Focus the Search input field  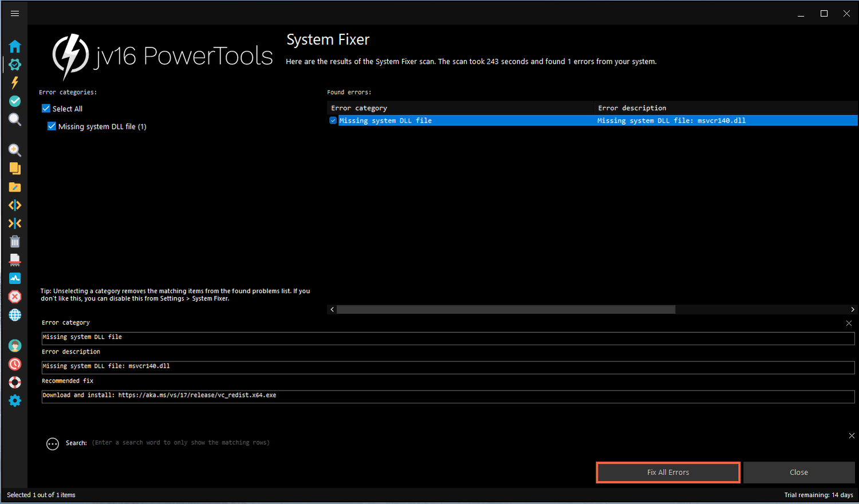[x=181, y=443]
